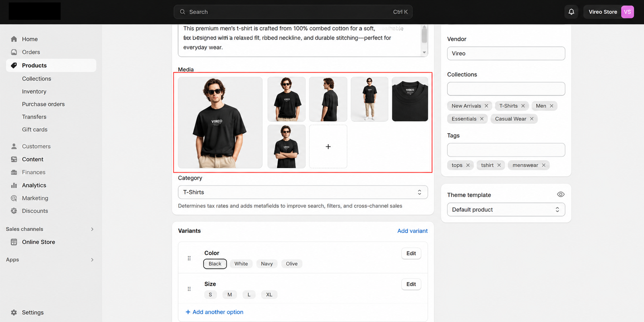Viewport: 644px width, 322px height.
Task: Select the full-body model thumbnail
Action: coord(369,99)
